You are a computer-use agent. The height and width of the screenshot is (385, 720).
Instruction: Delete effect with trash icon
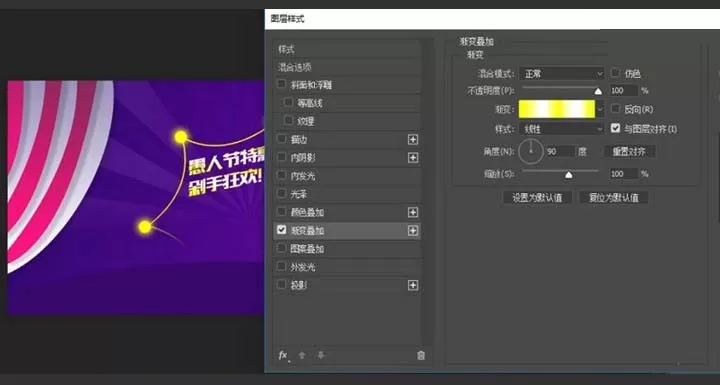421,356
